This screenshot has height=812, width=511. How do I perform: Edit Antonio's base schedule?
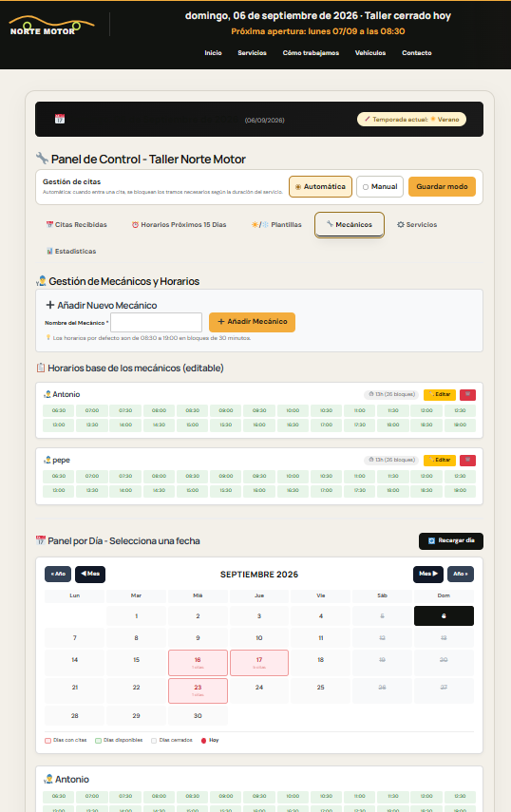click(440, 395)
